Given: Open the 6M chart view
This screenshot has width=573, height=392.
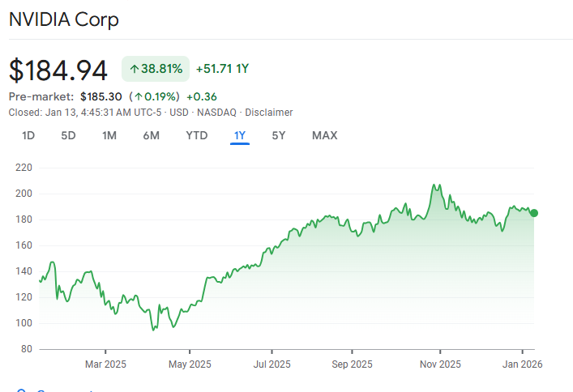Looking at the screenshot, I should point(152,135).
